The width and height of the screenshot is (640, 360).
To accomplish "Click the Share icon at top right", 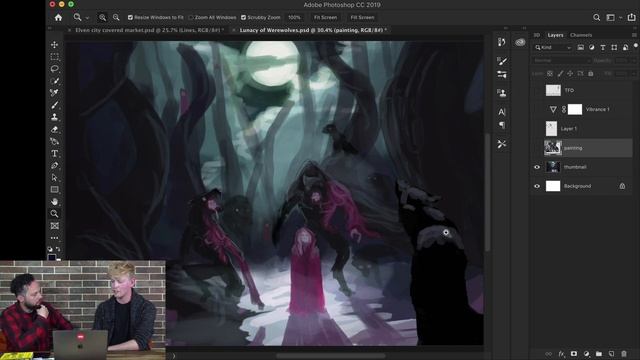I will click(x=631, y=17).
